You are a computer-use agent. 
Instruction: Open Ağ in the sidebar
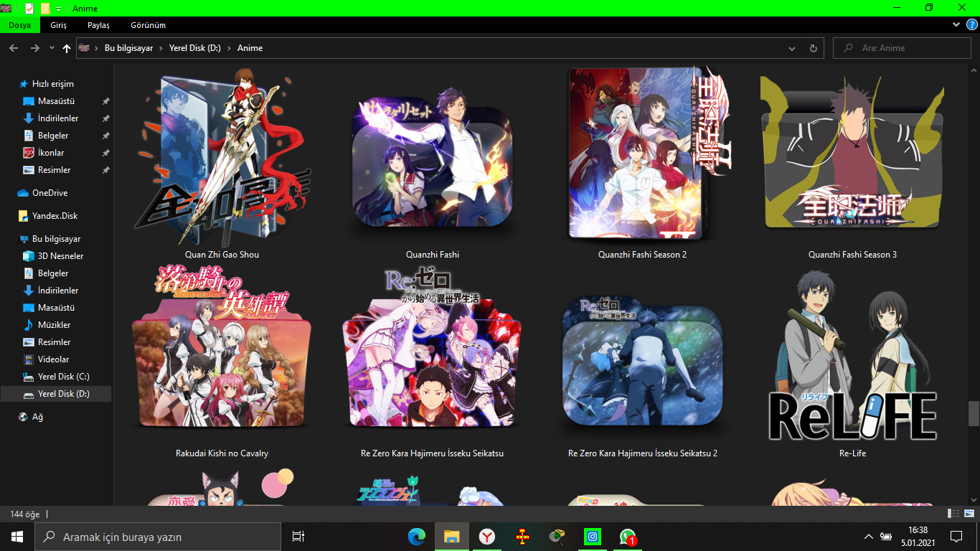37,417
